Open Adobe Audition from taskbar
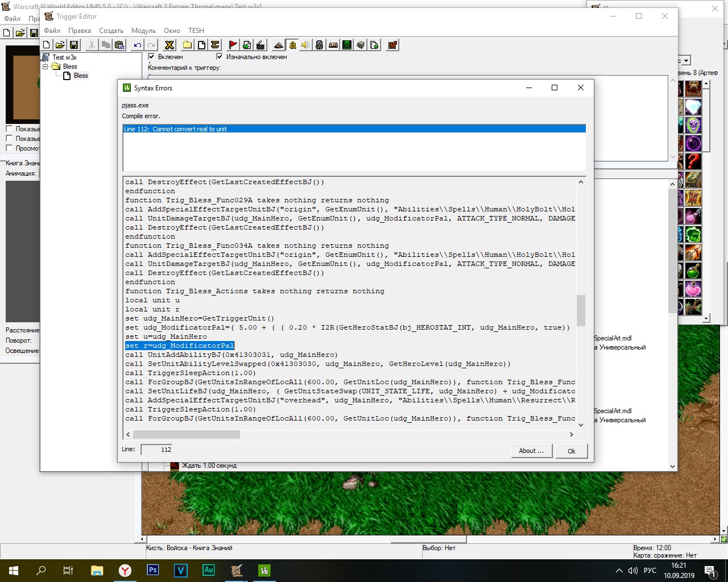This screenshot has width=728, height=582. [208, 571]
